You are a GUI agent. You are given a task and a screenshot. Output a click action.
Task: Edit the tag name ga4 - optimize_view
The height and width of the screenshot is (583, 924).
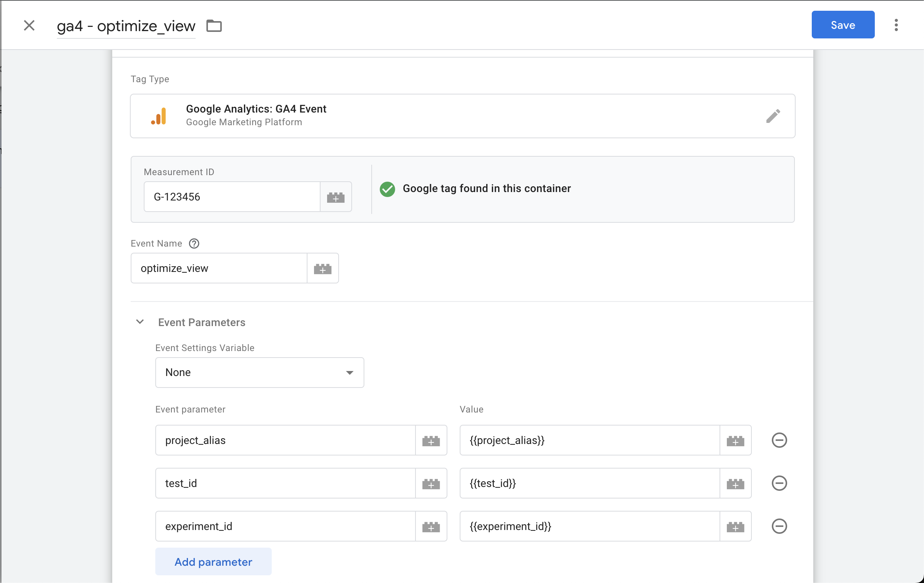point(126,26)
